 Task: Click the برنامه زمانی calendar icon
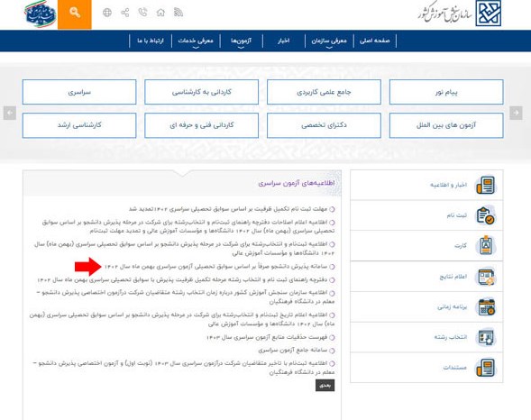487,307
